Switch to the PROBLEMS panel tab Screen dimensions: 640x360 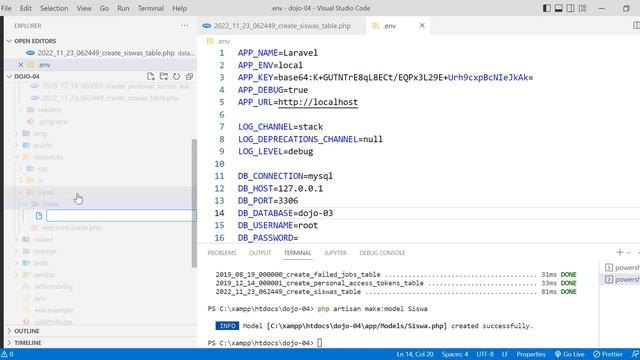222,253
